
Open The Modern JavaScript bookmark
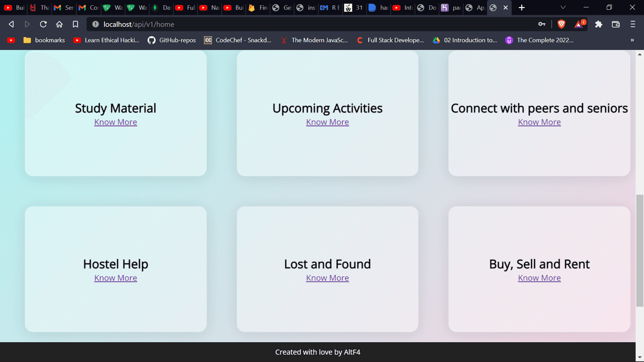click(314, 40)
